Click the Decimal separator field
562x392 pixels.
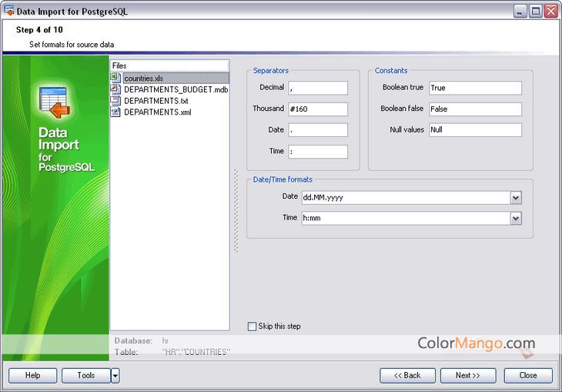318,88
